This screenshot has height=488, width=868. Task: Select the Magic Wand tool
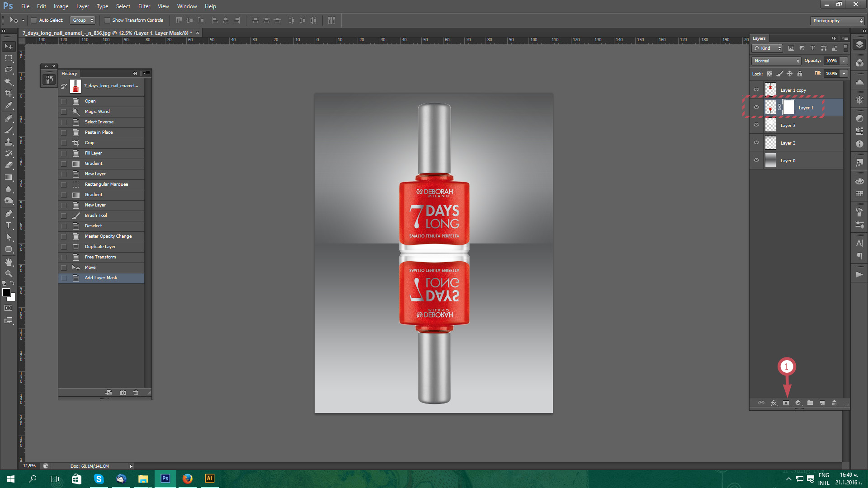pos(9,82)
